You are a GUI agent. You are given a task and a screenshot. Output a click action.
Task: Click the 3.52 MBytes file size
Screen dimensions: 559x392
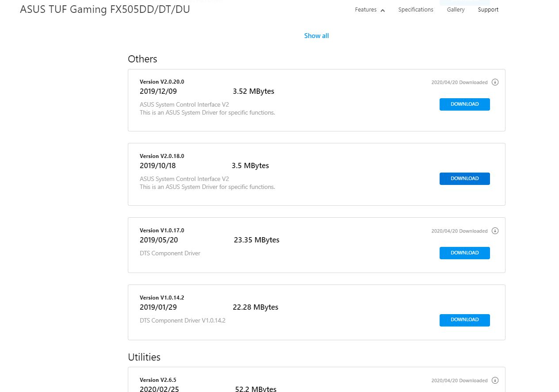(253, 92)
